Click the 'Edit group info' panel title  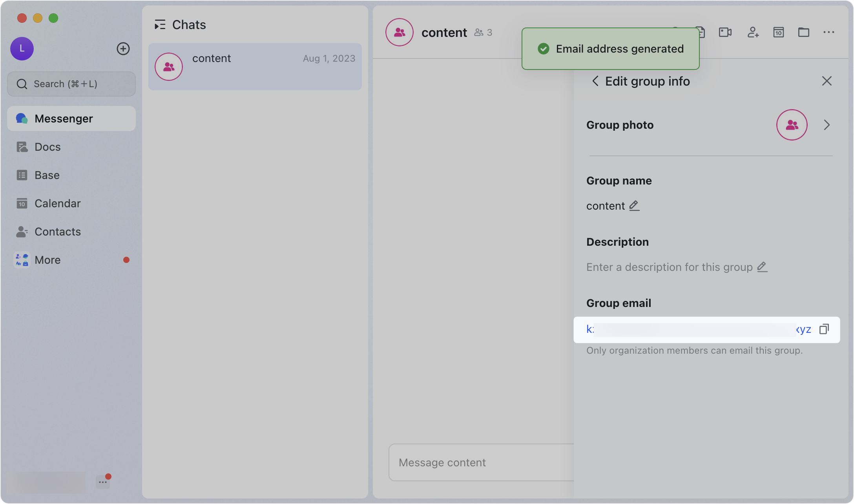tap(648, 81)
